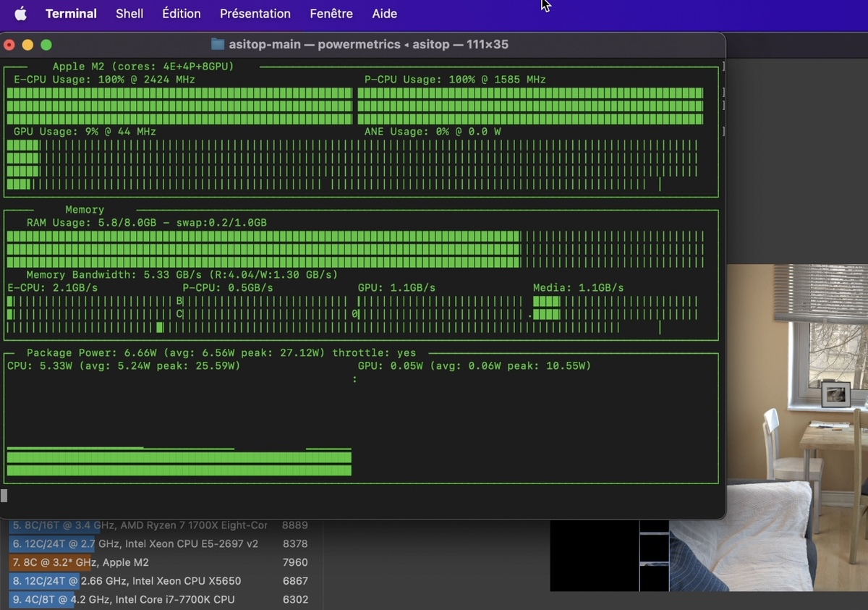Image resolution: width=868 pixels, height=610 pixels.
Task: Open the Terminal app menu
Action: tap(71, 14)
